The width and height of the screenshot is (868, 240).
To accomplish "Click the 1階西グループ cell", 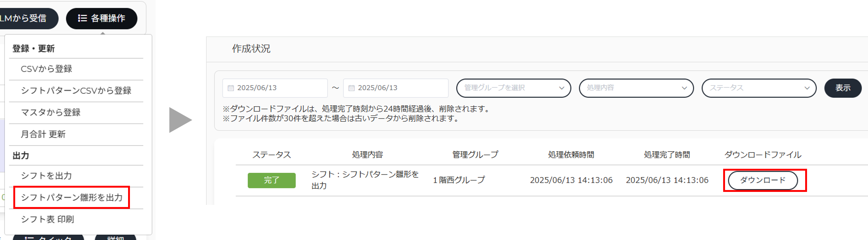I will click(459, 180).
